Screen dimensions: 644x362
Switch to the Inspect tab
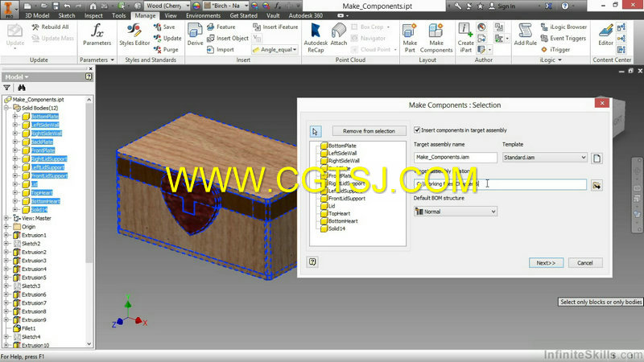93,15
